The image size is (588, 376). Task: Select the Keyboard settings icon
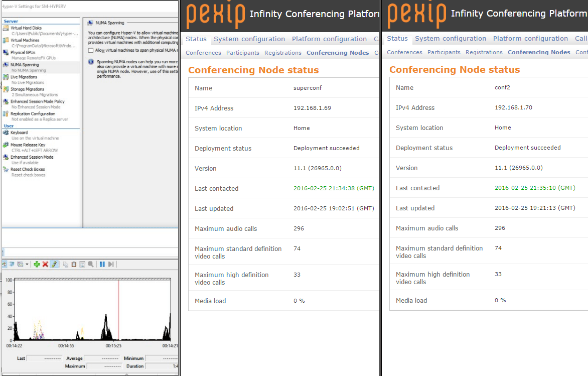[6, 133]
